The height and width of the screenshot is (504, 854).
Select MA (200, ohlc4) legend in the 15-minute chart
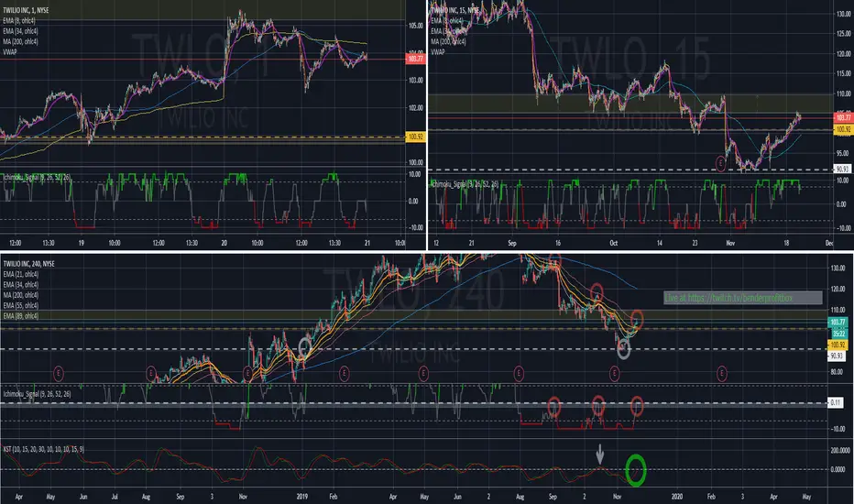tap(449, 41)
